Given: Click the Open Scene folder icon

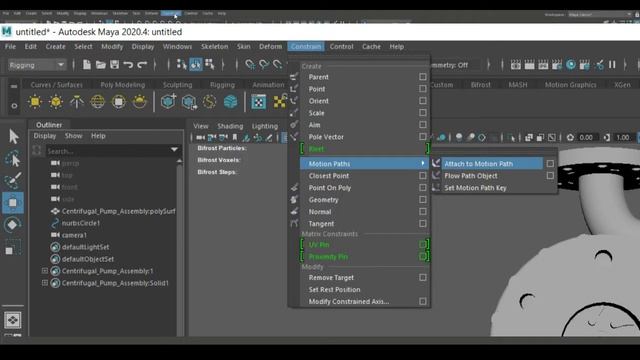Looking at the screenshot, I should (x=100, y=64).
